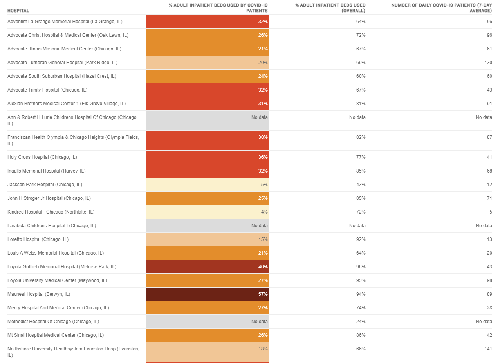Viewport: 500px width, 363px height.
Task: Select the Macneal Hospital (Berwyn, IL) row name
Action: (x=39, y=294)
